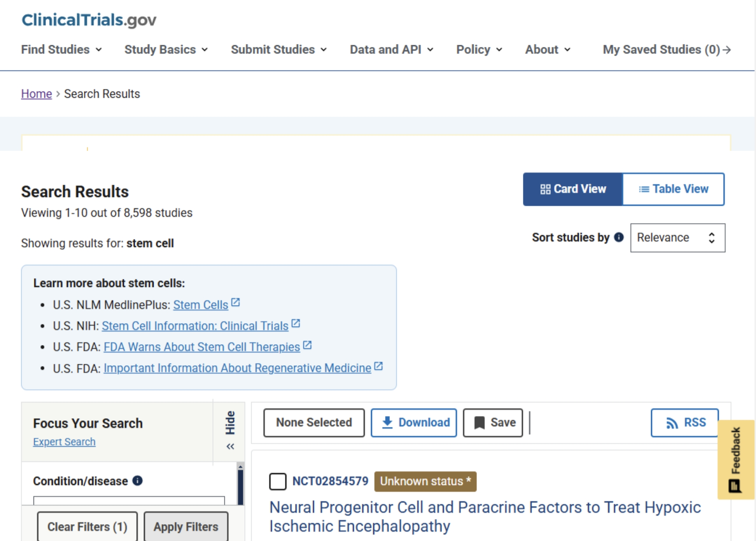Click the Expert Search link
The width and height of the screenshot is (756, 541).
coord(64,442)
